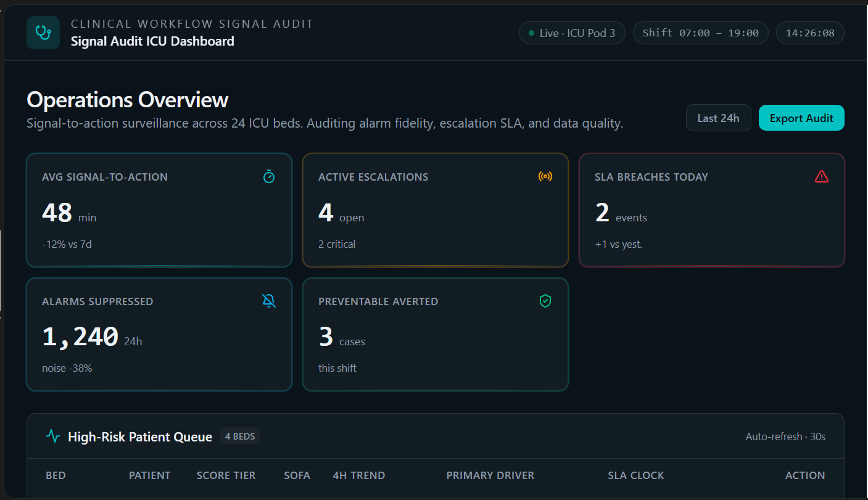Sort by the PRIMARY DRIVER column header

click(x=490, y=475)
